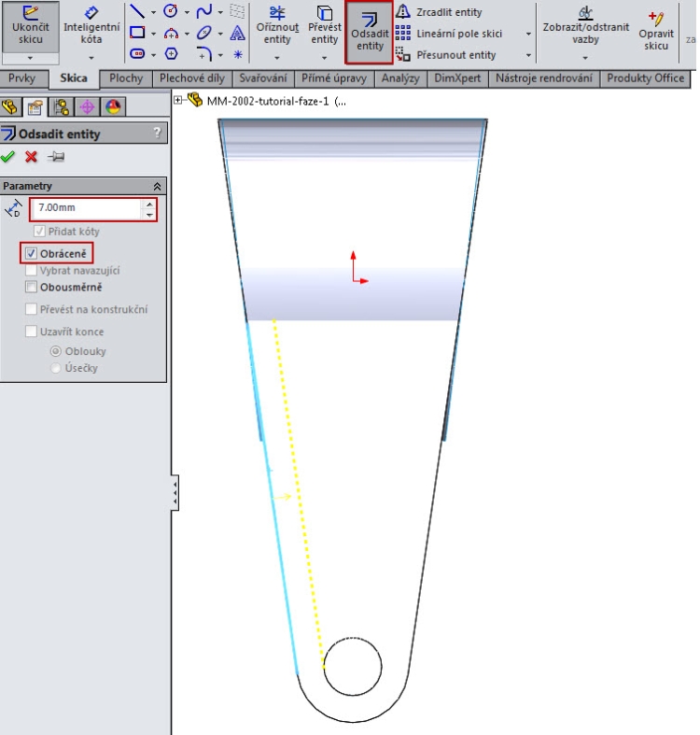
Task: Select the Line sketch tool
Action: point(137,11)
